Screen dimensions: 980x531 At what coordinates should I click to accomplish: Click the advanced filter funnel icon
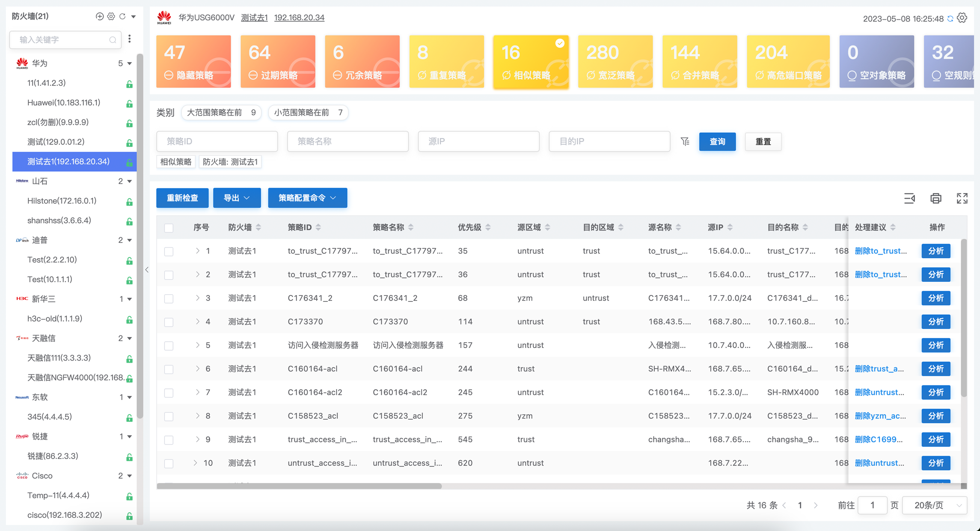pyautogui.click(x=685, y=141)
